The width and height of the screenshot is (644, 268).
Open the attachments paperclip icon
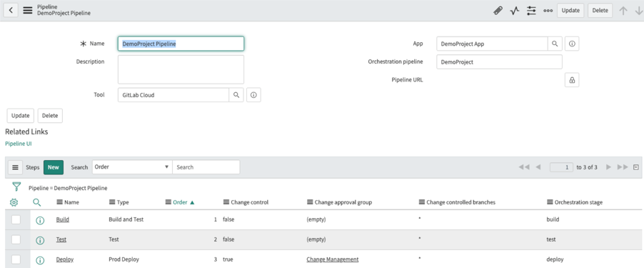click(498, 11)
